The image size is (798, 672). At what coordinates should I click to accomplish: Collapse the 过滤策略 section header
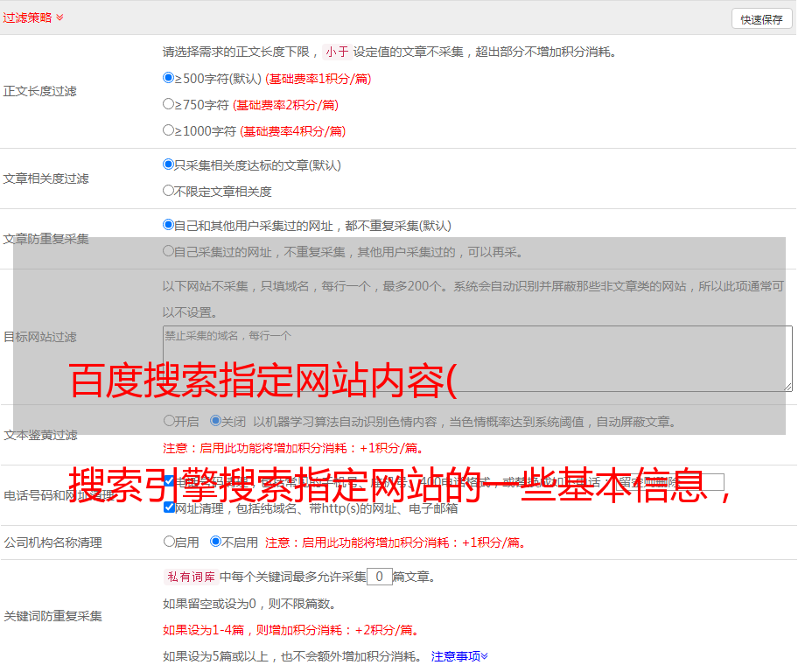tap(32, 17)
